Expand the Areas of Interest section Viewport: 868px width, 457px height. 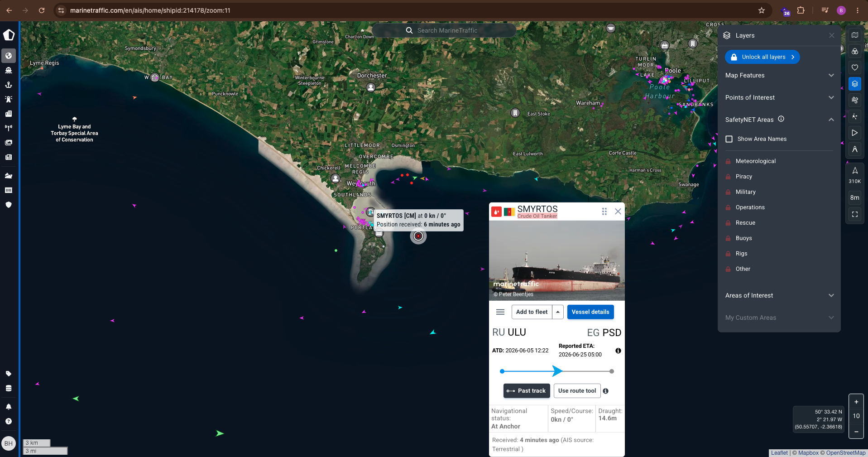779,295
